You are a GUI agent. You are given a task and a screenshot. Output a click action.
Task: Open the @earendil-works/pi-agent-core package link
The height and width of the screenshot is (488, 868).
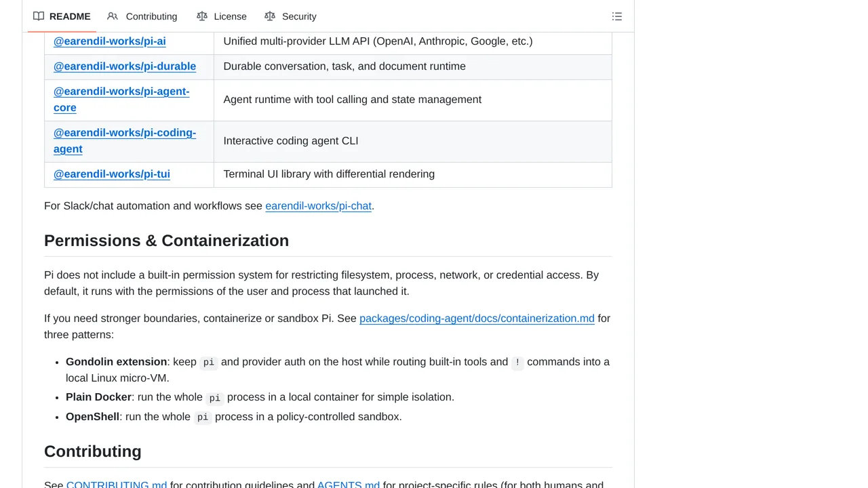point(121,100)
